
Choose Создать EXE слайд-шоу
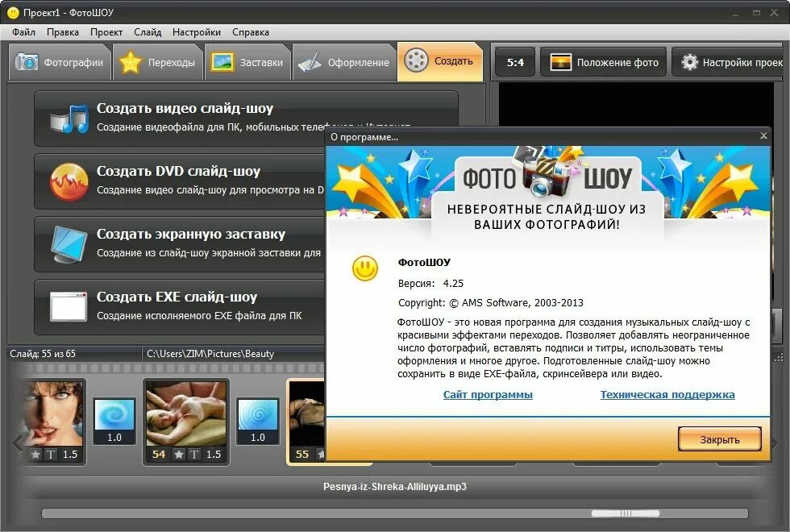[180, 307]
